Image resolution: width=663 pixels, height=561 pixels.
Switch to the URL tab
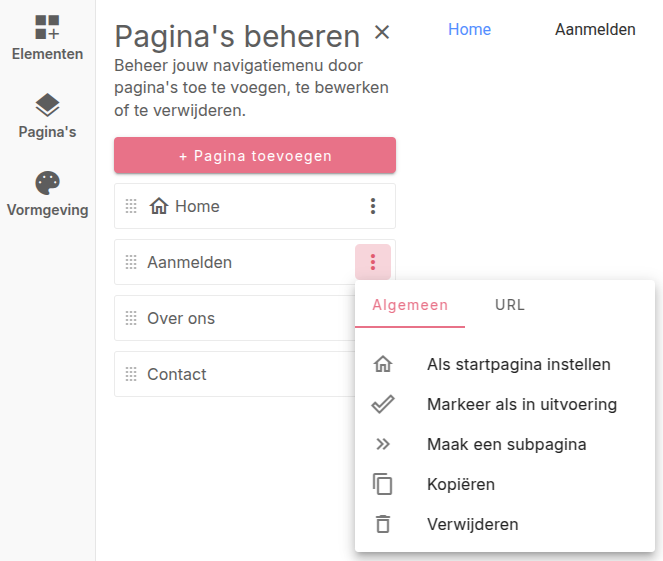[510, 305]
